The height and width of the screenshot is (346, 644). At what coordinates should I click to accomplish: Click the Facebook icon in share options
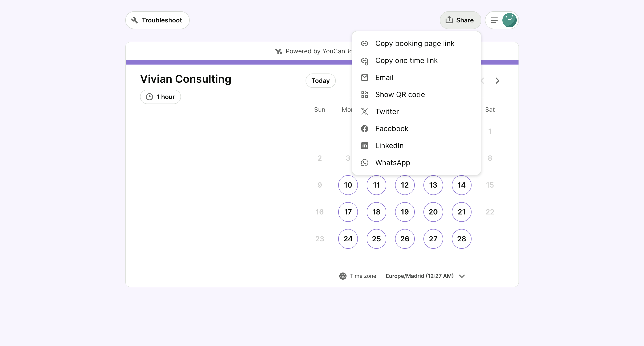click(x=365, y=128)
